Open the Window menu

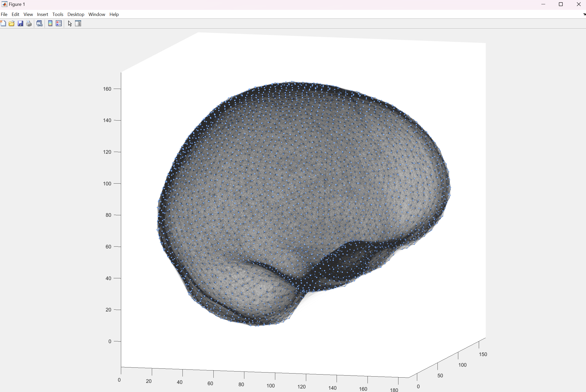click(x=97, y=14)
